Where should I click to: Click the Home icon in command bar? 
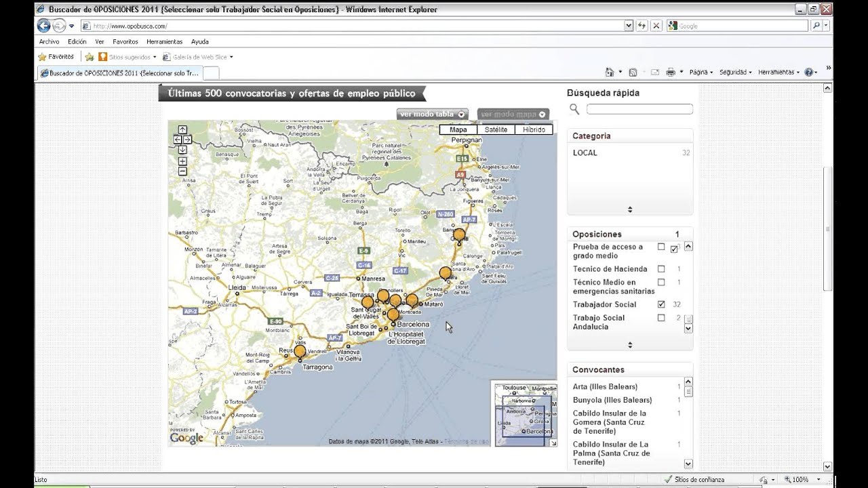[609, 72]
